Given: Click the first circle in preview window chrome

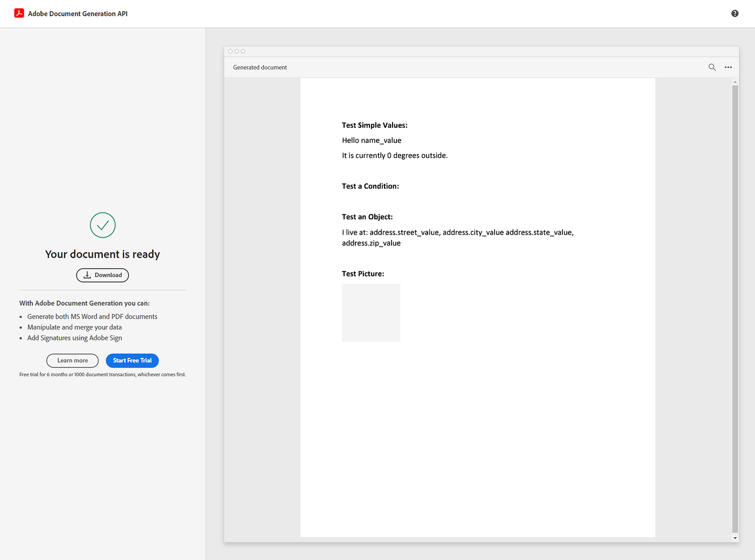Looking at the screenshot, I should click(x=230, y=51).
